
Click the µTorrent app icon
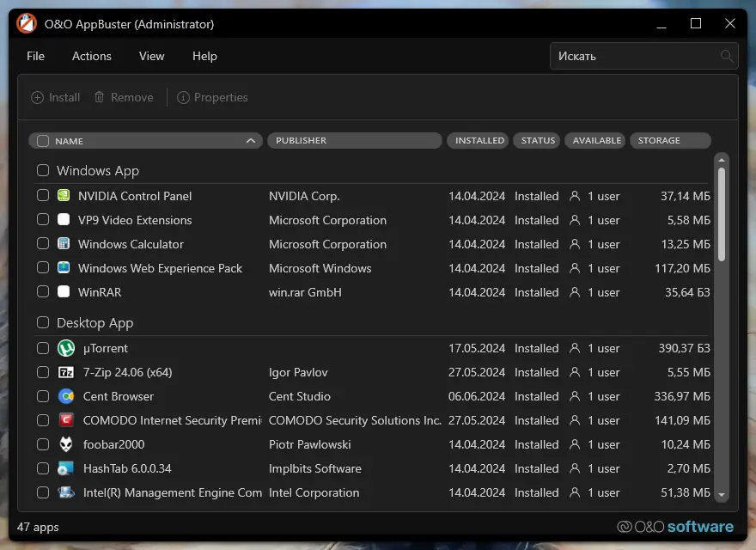pos(66,348)
